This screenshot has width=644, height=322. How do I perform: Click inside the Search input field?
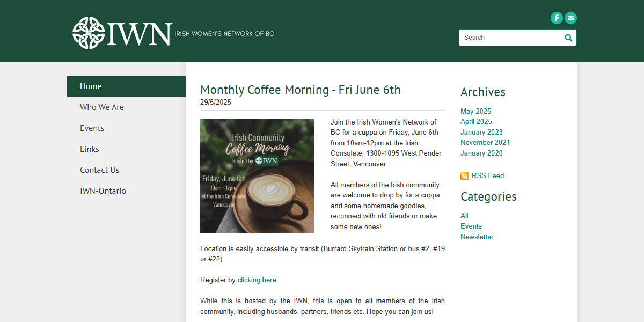click(x=510, y=38)
